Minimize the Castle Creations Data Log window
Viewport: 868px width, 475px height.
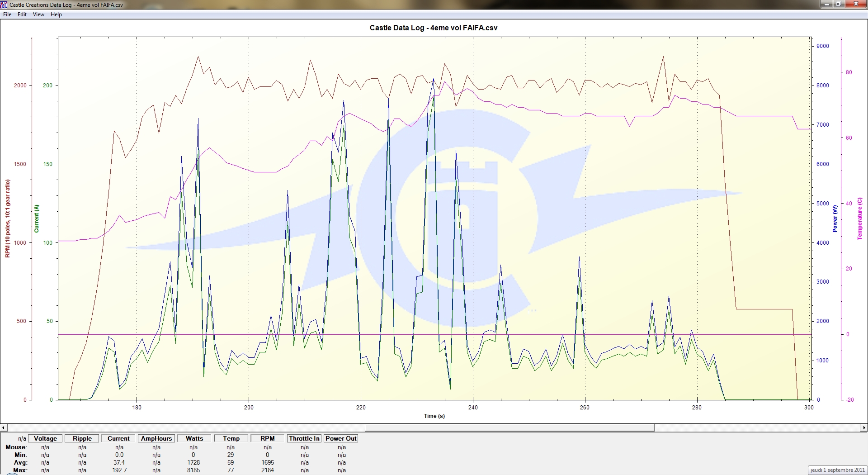coord(827,4)
